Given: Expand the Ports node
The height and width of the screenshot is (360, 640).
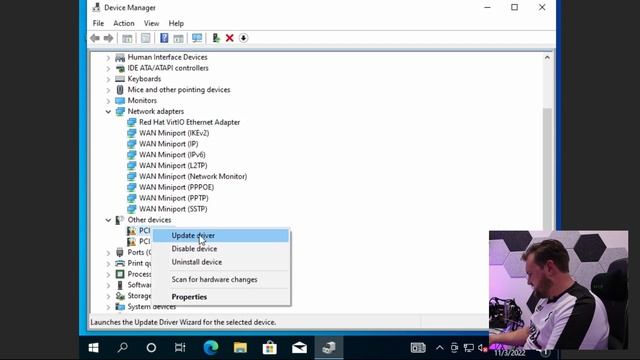Looking at the screenshot, I should 108,253.
